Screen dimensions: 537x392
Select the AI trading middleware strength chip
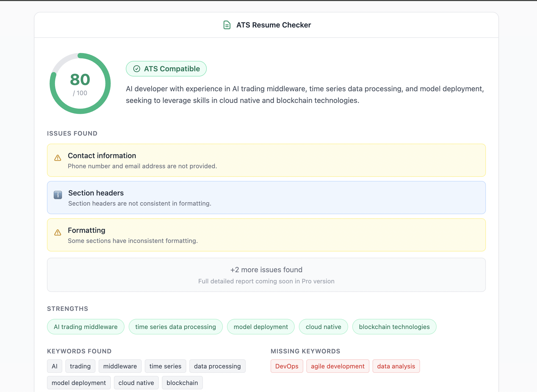tap(85, 327)
